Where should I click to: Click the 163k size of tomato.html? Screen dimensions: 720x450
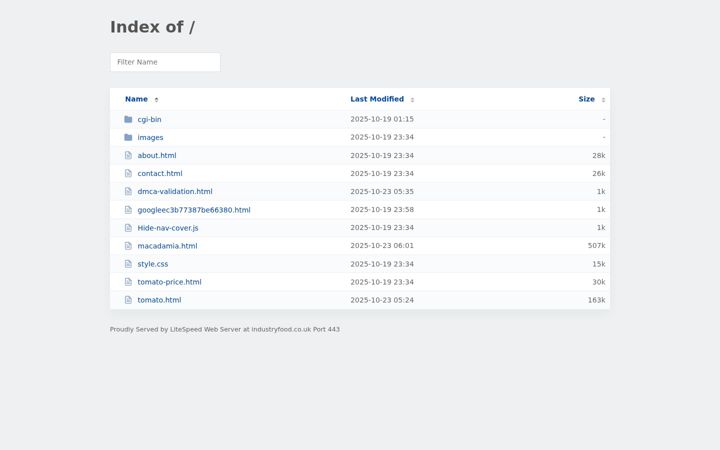pos(596,300)
